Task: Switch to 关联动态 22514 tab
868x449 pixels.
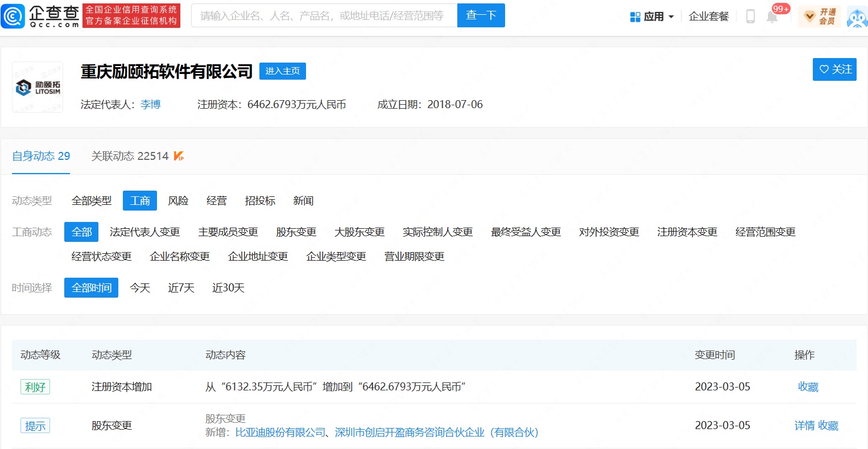Action: 130,156
